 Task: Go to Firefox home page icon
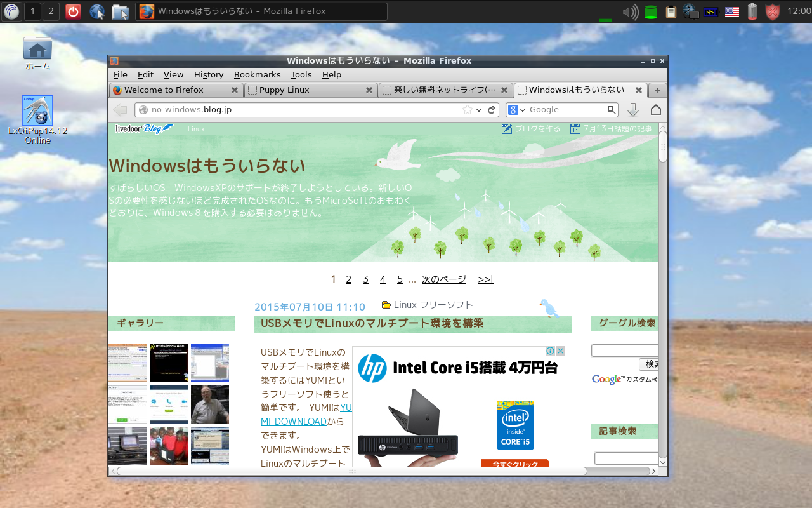pyautogui.click(x=656, y=110)
